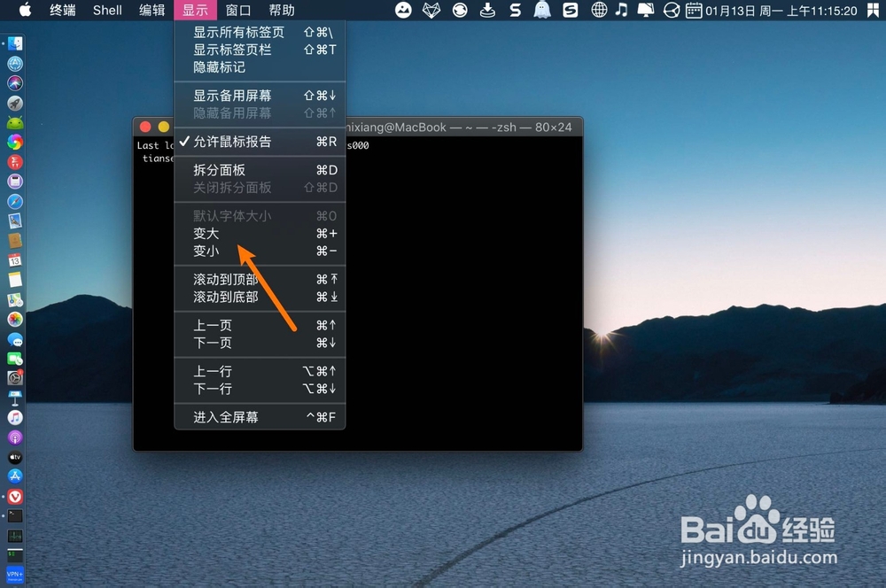Open Safari compass icon in Dock

coord(15,201)
